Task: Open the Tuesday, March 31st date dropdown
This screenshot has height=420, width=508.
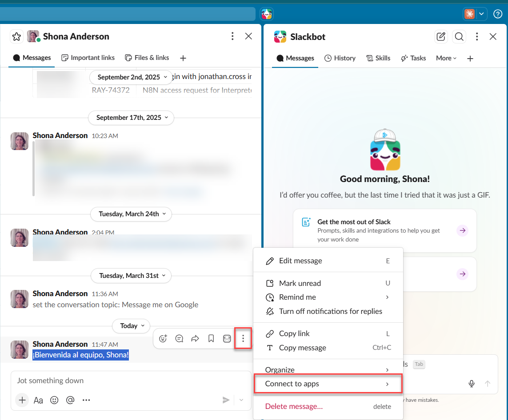Action: (131, 276)
